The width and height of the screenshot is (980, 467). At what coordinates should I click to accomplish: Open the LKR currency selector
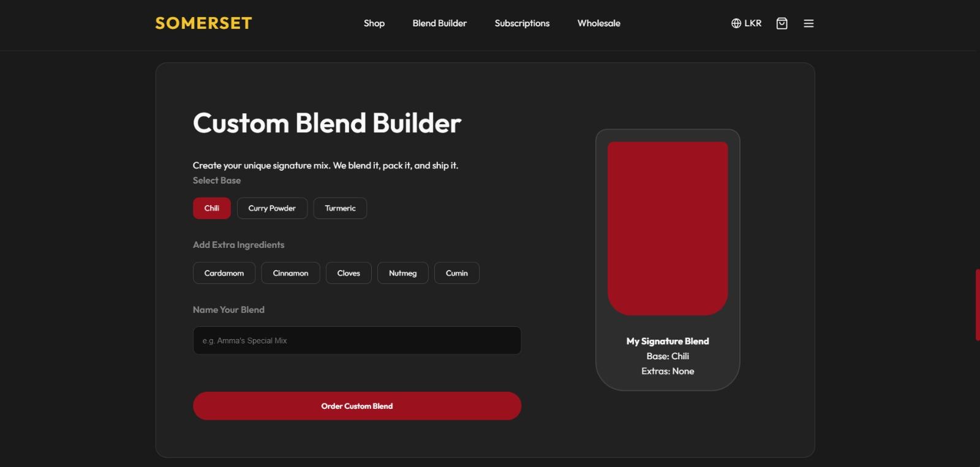(x=747, y=23)
